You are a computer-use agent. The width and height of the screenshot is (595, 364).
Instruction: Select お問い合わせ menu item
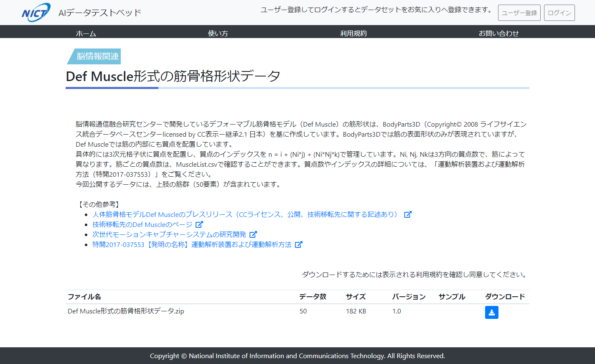click(499, 33)
